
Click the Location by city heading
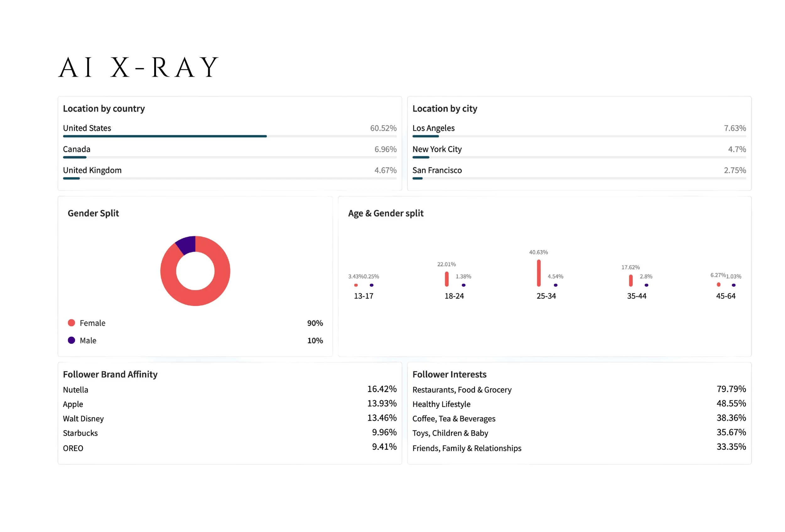445,108
